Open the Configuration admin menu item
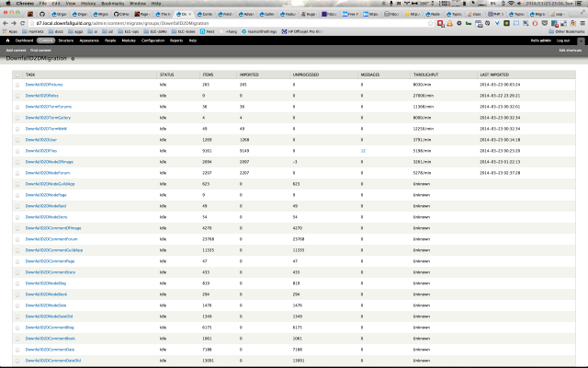Viewport: 588px width, 368px height. (153, 40)
